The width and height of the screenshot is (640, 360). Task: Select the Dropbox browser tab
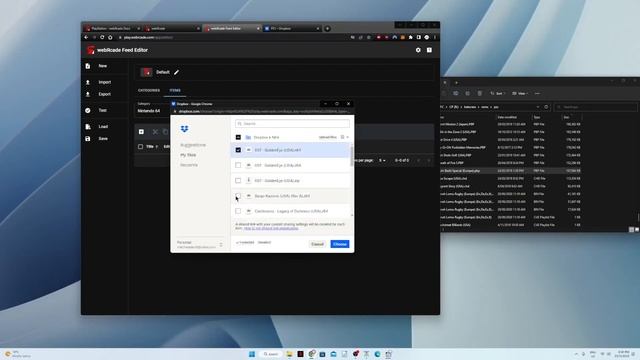pos(291,29)
